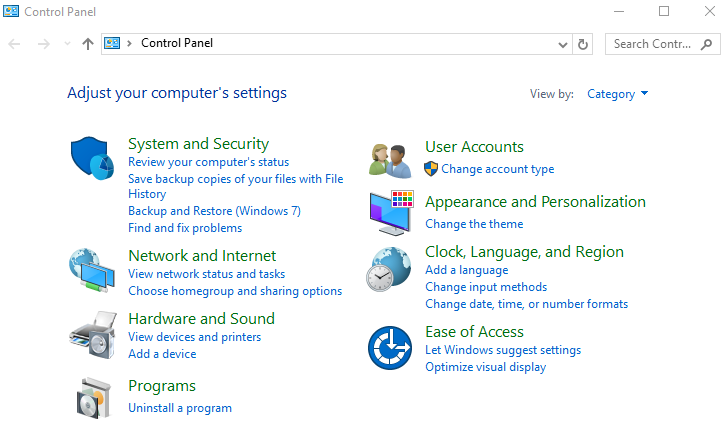Refresh the Control Panel view
727x422 pixels.
click(x=583, y=44)
